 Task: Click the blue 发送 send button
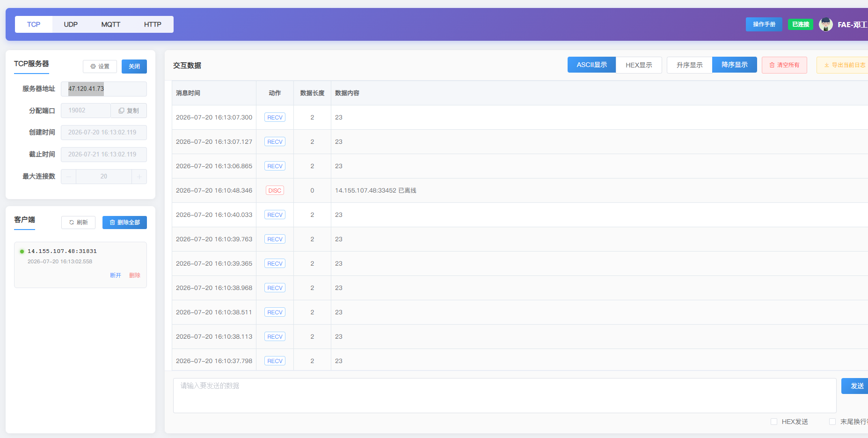click(x=855, y=386)
